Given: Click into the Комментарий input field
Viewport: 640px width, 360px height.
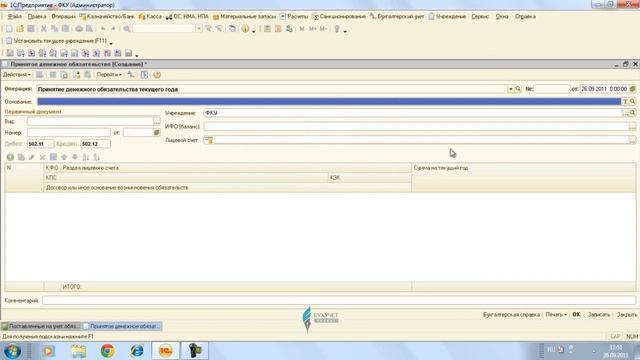Looking at the screenshot, I should click(339, 300).
